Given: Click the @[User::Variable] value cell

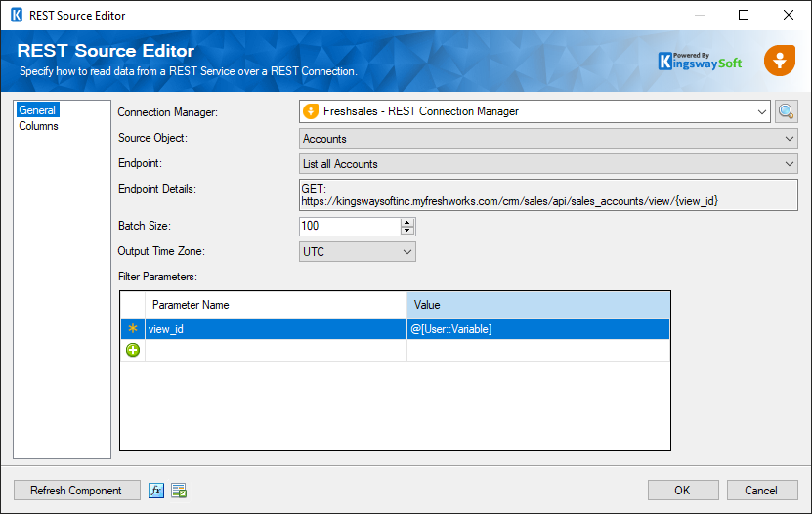Looking at the screenshot, I should (538, 328).
